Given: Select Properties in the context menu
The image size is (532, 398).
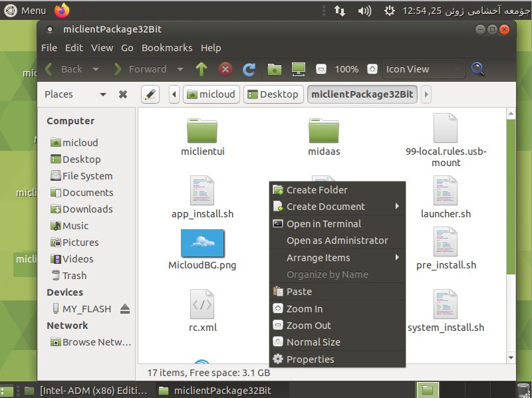Looking at the screenshot, I should 310,359.
